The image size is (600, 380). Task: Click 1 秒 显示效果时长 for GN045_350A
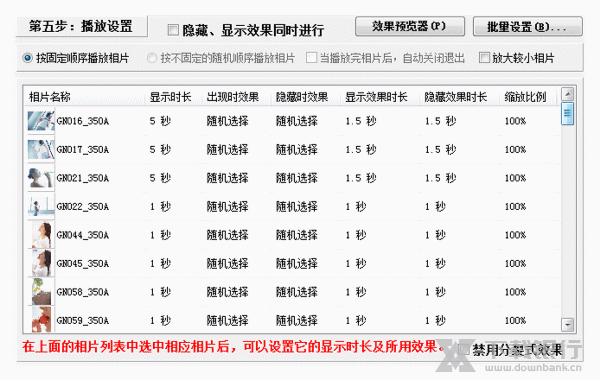pos(356,263)
